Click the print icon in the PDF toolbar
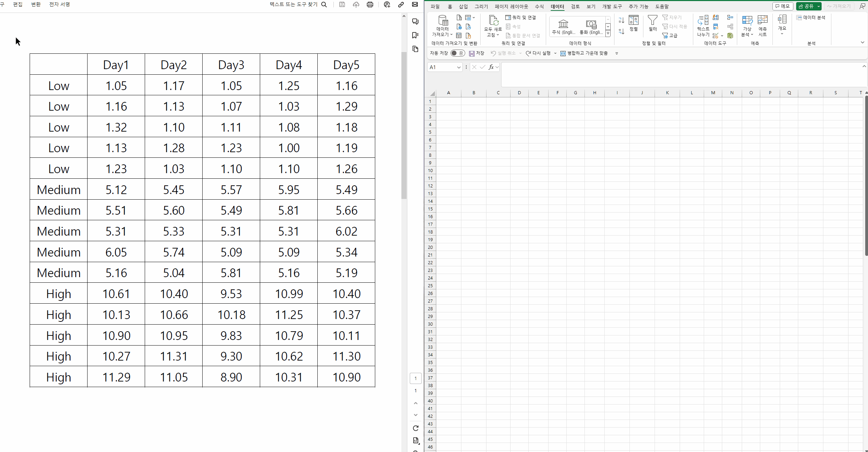 click(370, 5)
